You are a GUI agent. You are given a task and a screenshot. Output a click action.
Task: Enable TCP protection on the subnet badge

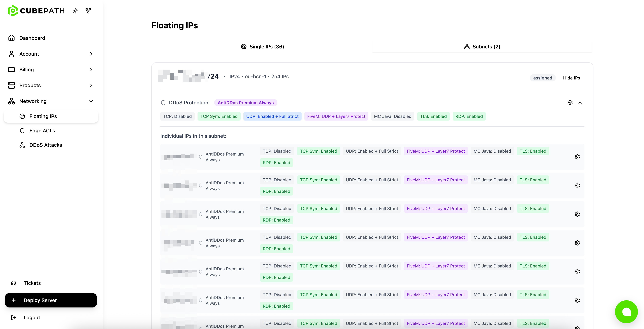(x=177, y=116)
